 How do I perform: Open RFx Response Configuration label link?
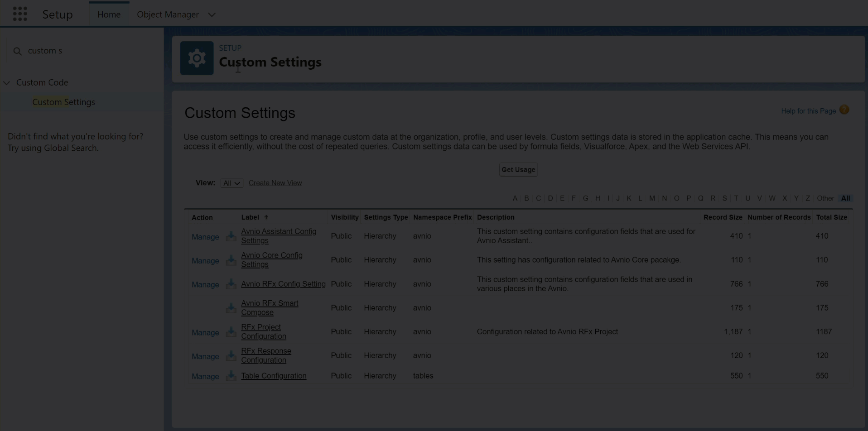pos(266,355)
